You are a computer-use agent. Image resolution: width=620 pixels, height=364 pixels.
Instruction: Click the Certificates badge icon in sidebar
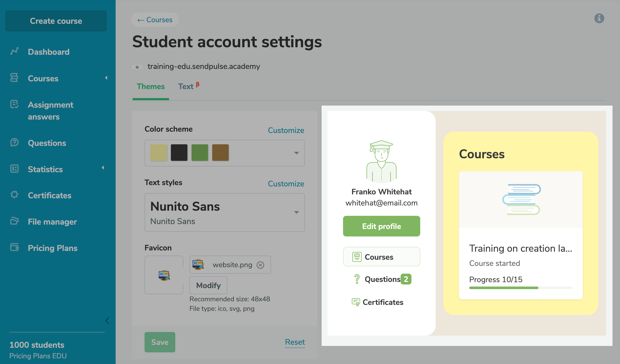click(x=14, y=195)
